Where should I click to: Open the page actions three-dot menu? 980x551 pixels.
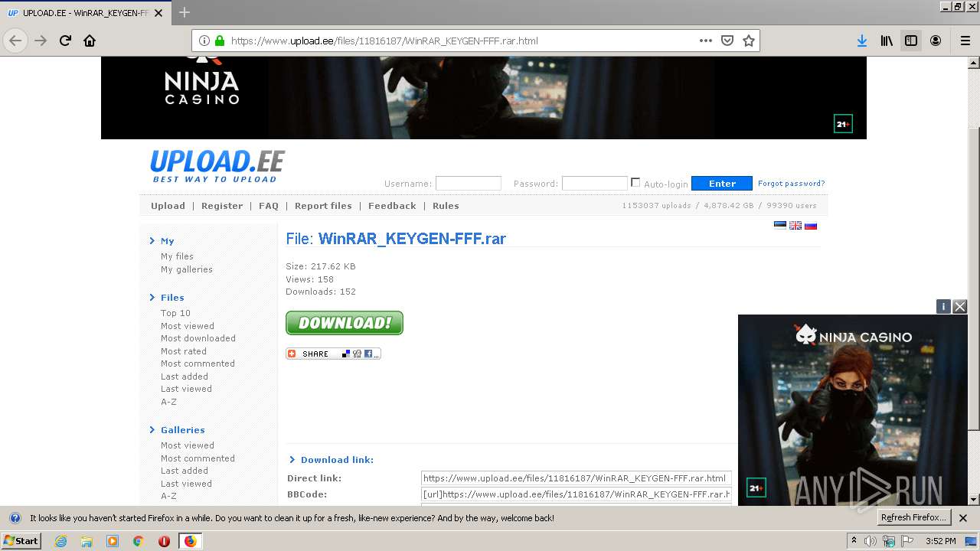(x=706, y=41)
